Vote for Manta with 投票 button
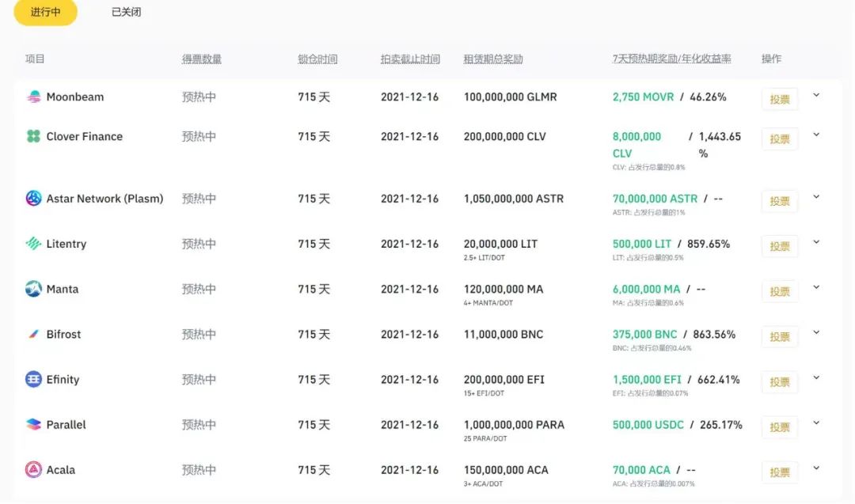This screenshot has width=855, height=504. [x=780, y=291]
